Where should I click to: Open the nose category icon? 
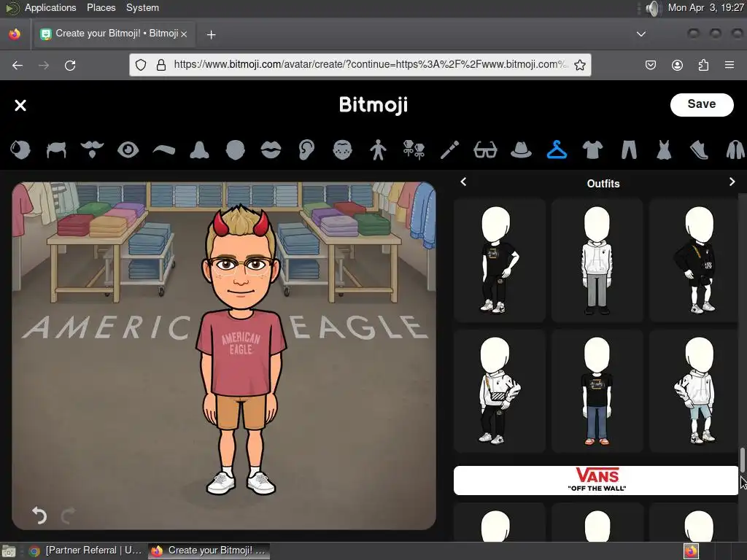(x=200, y=150)
